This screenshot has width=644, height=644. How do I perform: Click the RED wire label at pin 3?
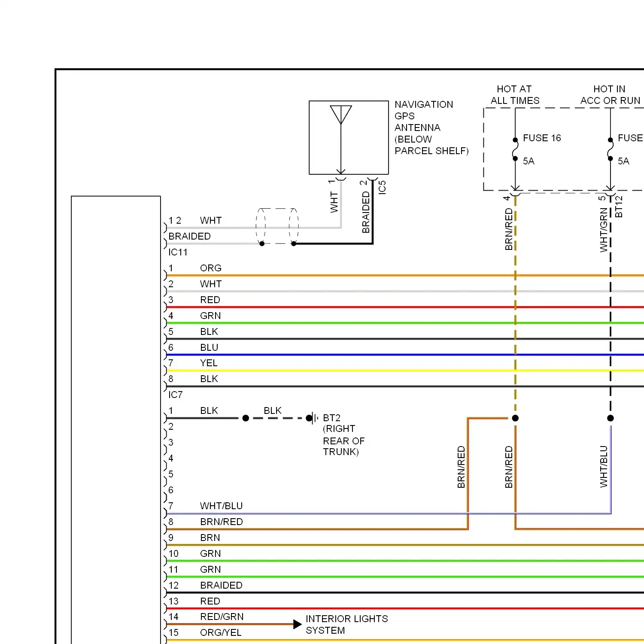(x=210, y=300)
